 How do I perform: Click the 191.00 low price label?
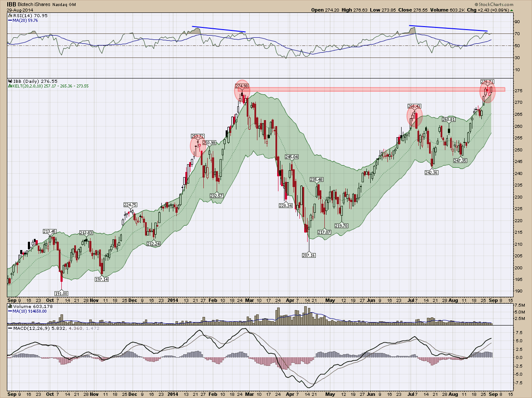click(x=61, y=293)
